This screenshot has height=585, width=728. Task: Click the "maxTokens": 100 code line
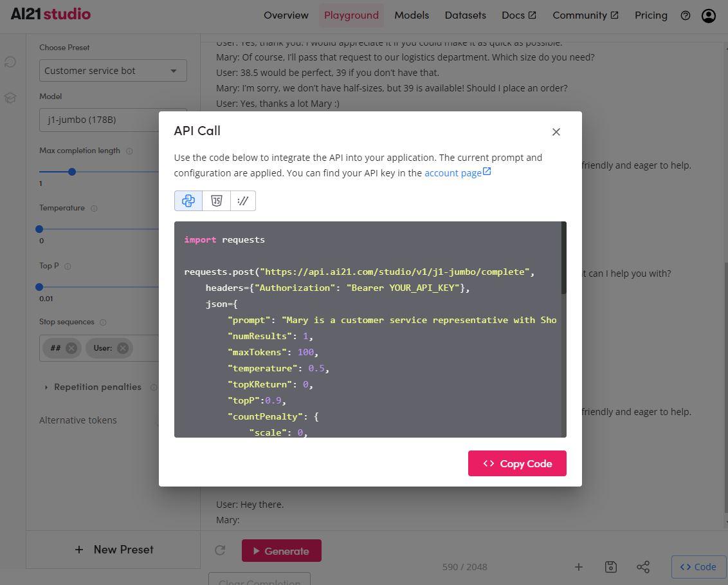(x=273, y=352)
